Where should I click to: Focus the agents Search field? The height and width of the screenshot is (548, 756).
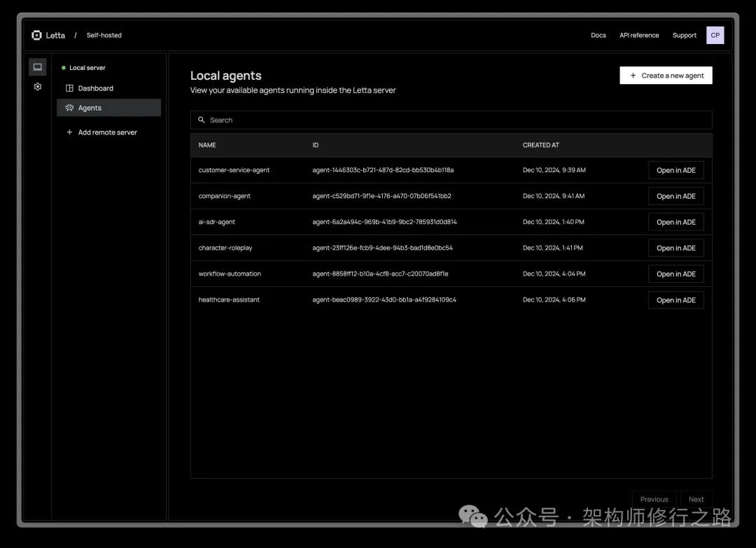[x=451, y=120]
